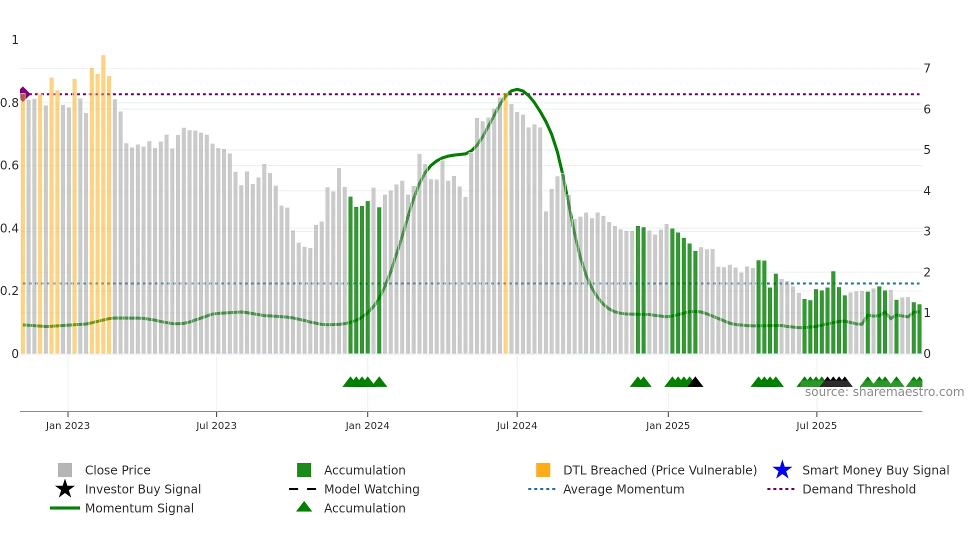Click the green Accumulation square legend icon
The image size is (980, 551).
pyautogui.click(x=304, y=470)
